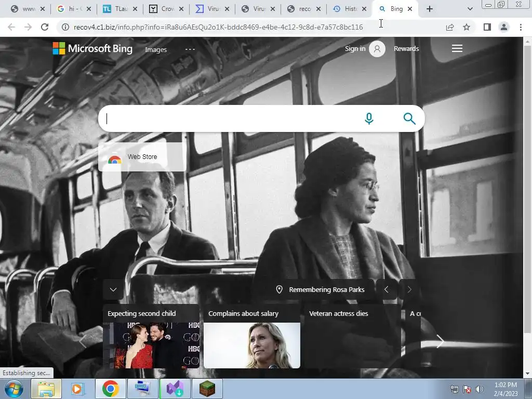The image size is (532, 399).
Task: Go forward with browser forward arrow
Action: click(28, 27)
